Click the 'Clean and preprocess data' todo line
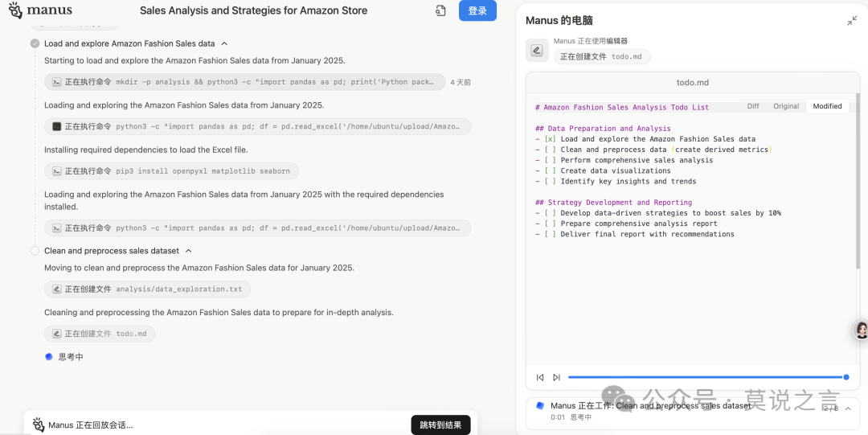Image resolution: width=868 pixels, height=435 pixels. (x=653, y=150)
